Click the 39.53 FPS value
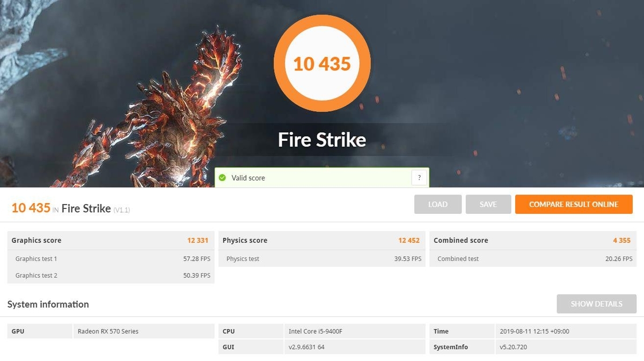 point(408,258)
